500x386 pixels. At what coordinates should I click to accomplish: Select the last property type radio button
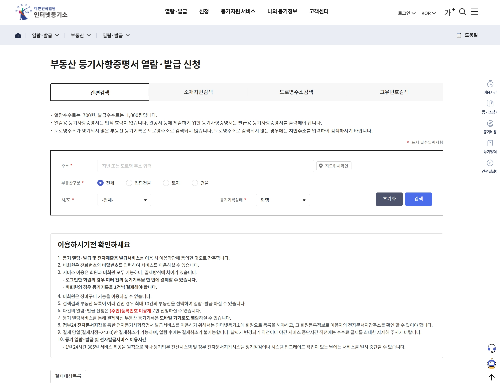pyautogui.click(x=195, y=183)
